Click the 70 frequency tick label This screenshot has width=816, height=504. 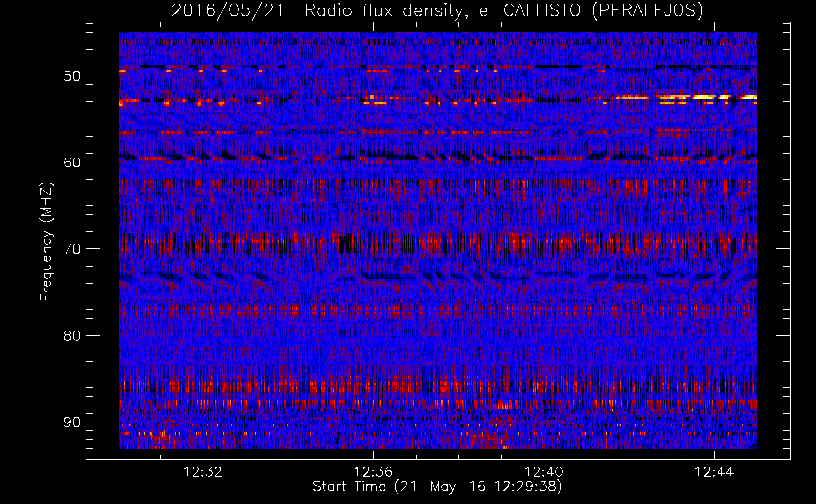[x=72, y=249]
